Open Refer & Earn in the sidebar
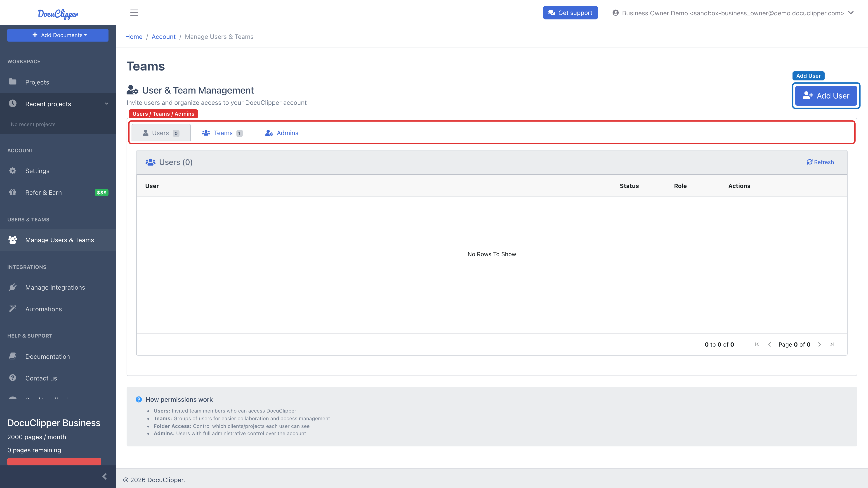This screenshot has height=488, width=868. [x=58, y=192]
